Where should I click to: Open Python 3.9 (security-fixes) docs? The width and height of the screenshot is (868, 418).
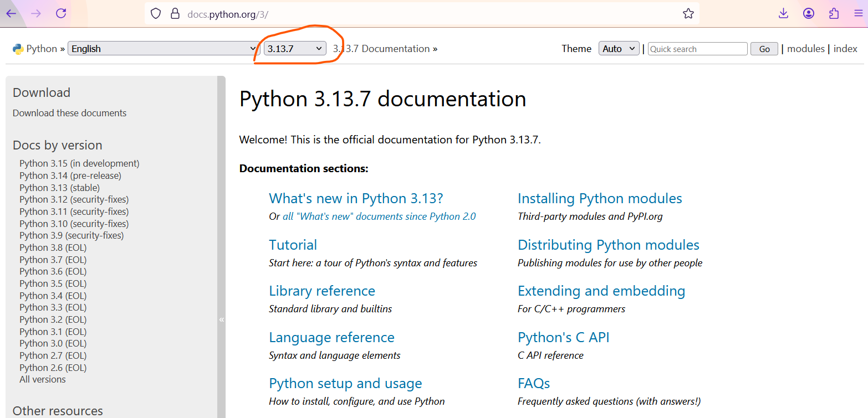coord(72,235)
